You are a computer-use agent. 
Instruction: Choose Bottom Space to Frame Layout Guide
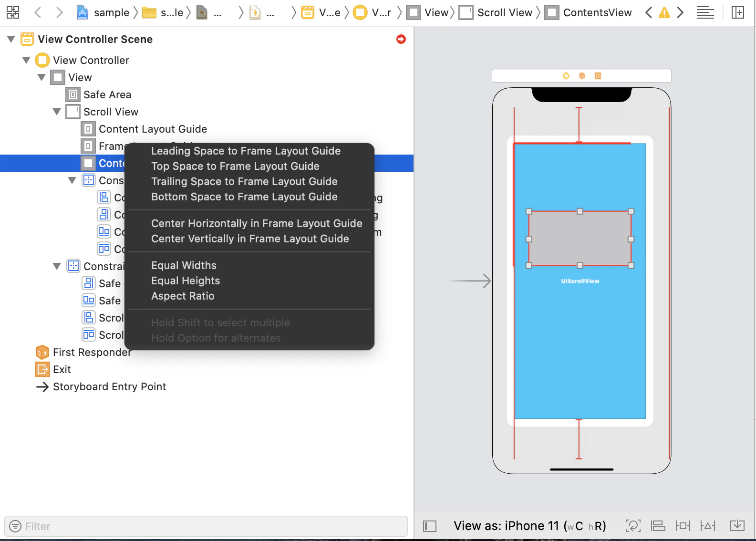(x=245, y=197)
